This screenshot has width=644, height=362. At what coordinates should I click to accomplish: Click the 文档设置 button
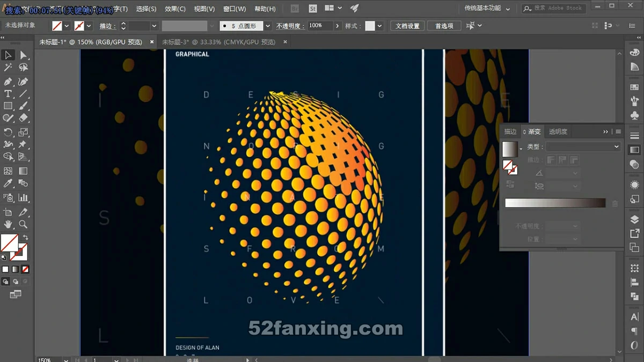pyautogui.click(x=407, y=26)
